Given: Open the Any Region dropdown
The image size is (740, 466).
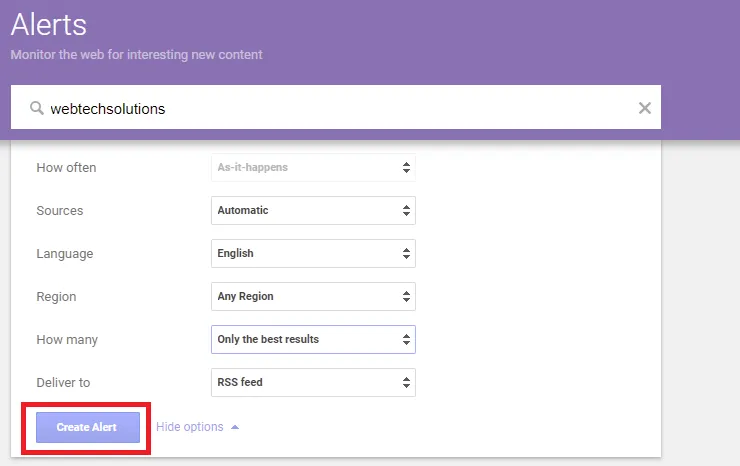Looking at the screenshot, I should pos(313,297).
